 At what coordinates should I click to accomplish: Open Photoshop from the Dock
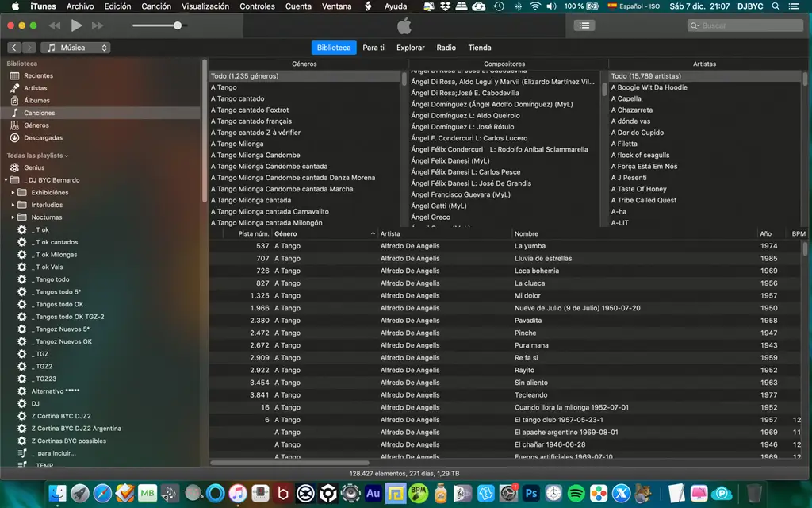[x=530, y=494]
